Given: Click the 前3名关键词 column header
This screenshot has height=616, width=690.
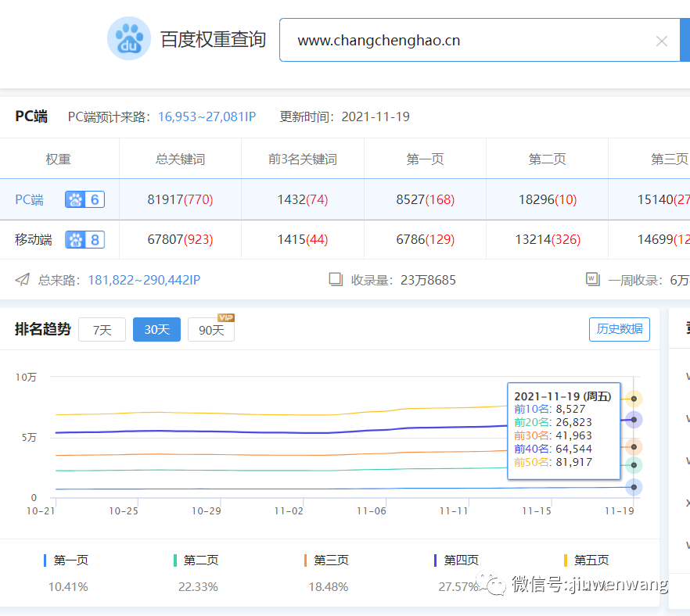Looking at the screenshot, I should click(x=302, y=159).
